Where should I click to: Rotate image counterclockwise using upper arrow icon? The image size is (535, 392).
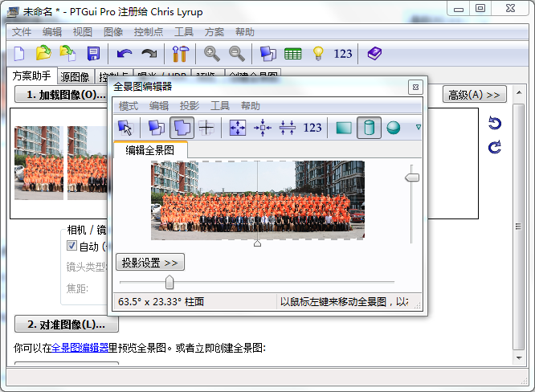pos(495,123)
